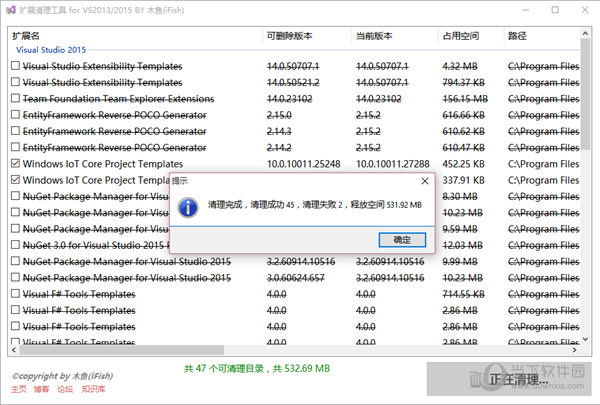Image resolution: width=600 pixels, height=405 pixels.
Task: Select the 2.15.0 deletable version cell
Action: (x=279, y=115)
